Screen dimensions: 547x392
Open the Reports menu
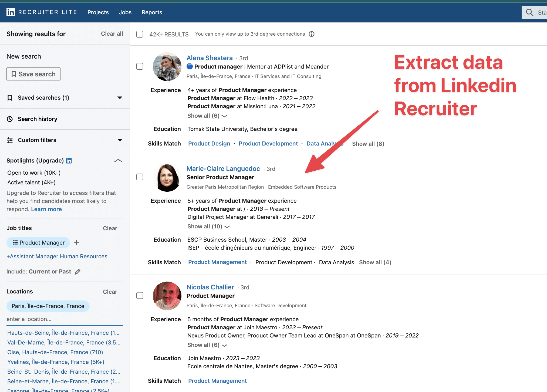[152, 12]
